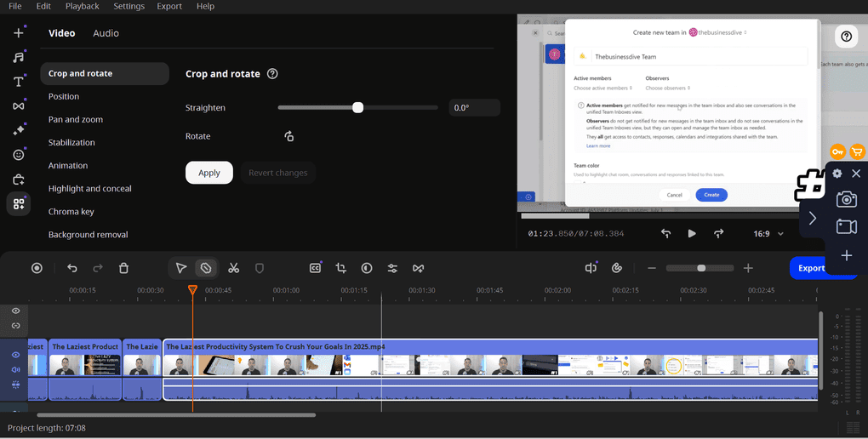Image resolution: width=868 pixels, height=439 pixels.
Task: Click the orange key activation icon
Action: [837, 151]
